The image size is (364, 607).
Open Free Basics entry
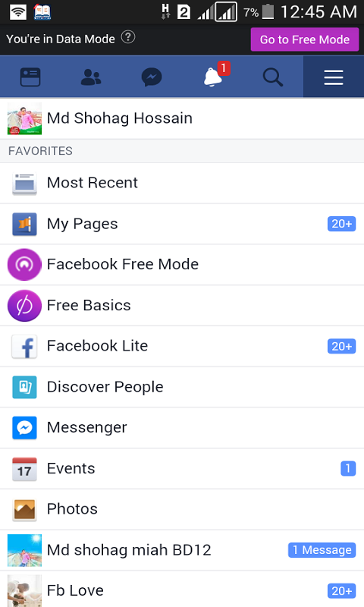click(x=182, y=306)
